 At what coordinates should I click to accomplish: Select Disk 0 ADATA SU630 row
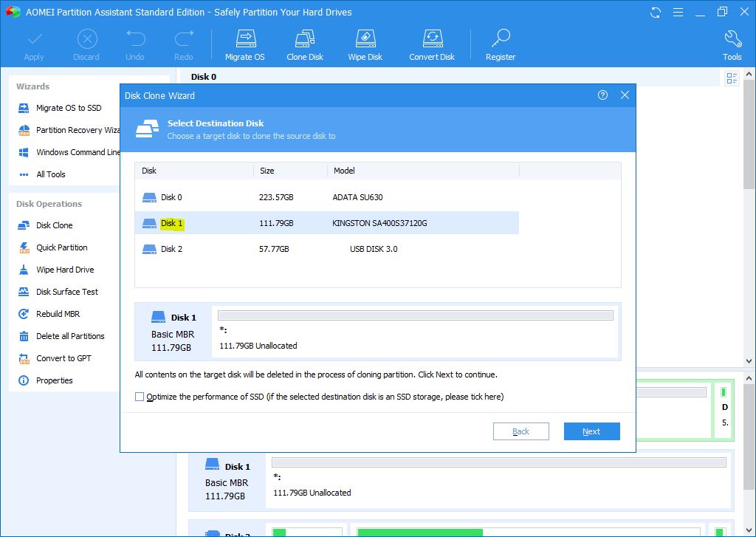[326, 197]
